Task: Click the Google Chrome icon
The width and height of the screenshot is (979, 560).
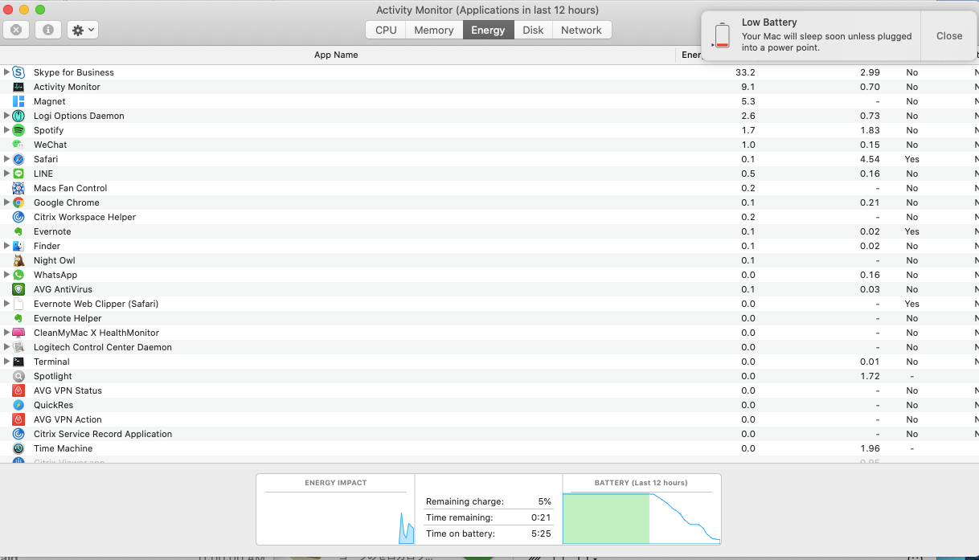Action: pos(18,202)
